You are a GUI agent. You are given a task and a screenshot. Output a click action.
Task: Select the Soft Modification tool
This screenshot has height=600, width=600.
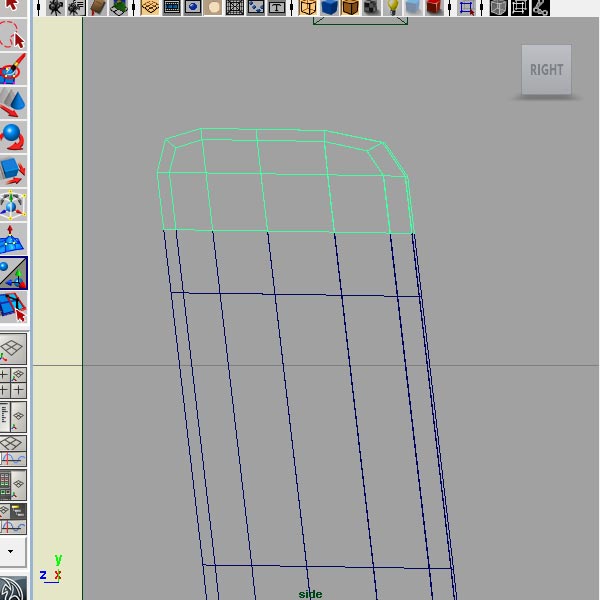[x=13, y=239]
